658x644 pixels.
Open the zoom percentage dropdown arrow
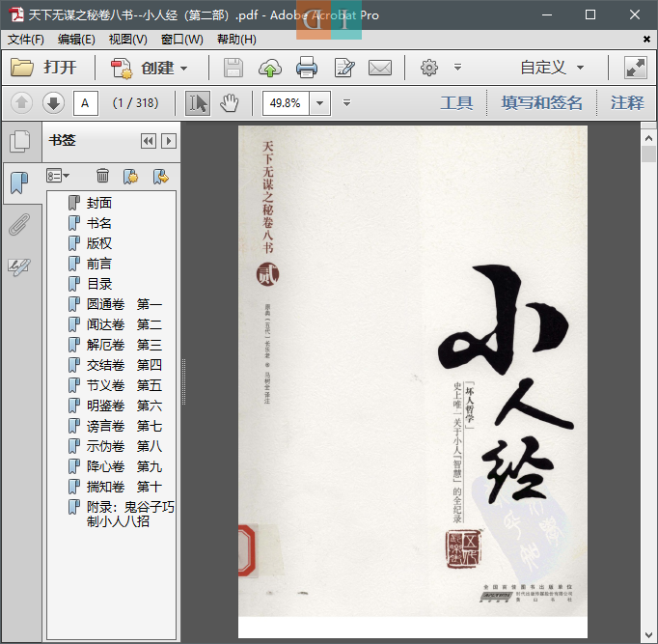[x=319, y=103]
